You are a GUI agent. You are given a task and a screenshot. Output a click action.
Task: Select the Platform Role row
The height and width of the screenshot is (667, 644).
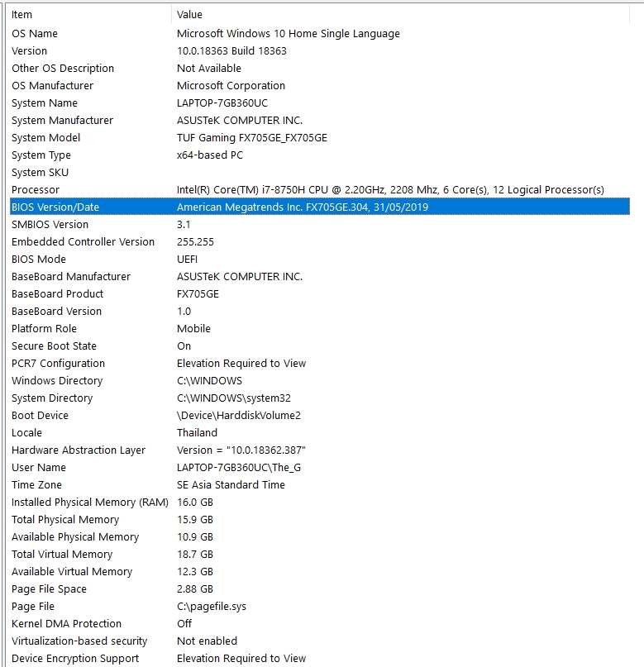[319, 329]
